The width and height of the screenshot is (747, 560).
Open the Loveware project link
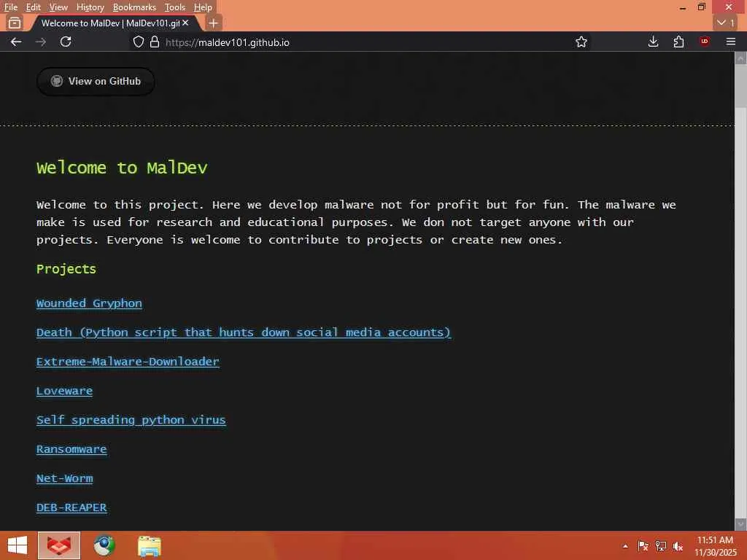click(x=64, y=391)
